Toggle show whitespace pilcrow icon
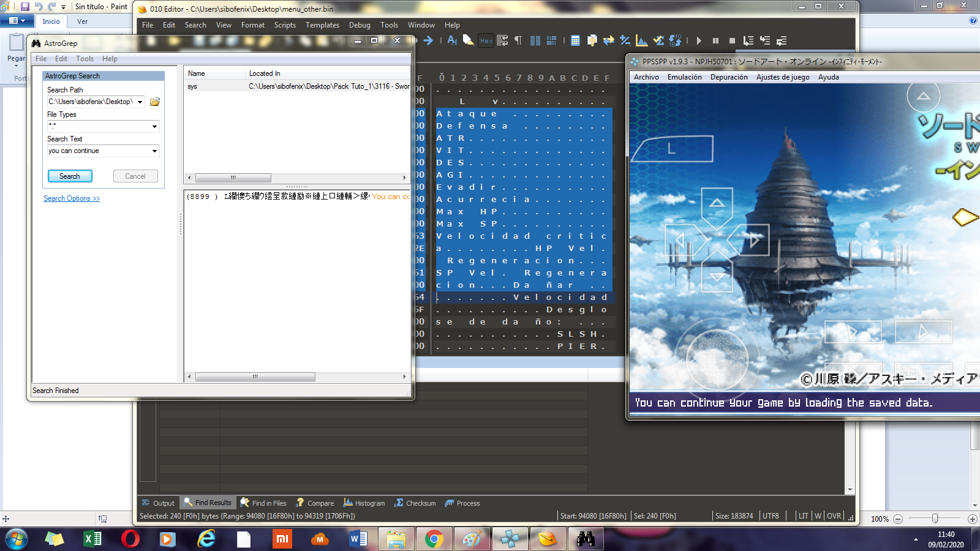This screenshot has height=551, width=980. pyautogui.click(x=518, y=40)
